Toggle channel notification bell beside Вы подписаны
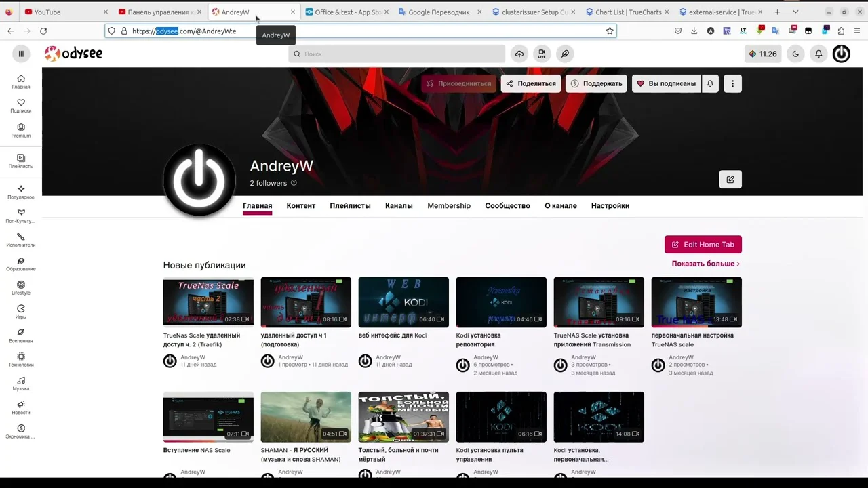Screen dimensions: 868x488 pyautogui.click(x=710, y=84)
